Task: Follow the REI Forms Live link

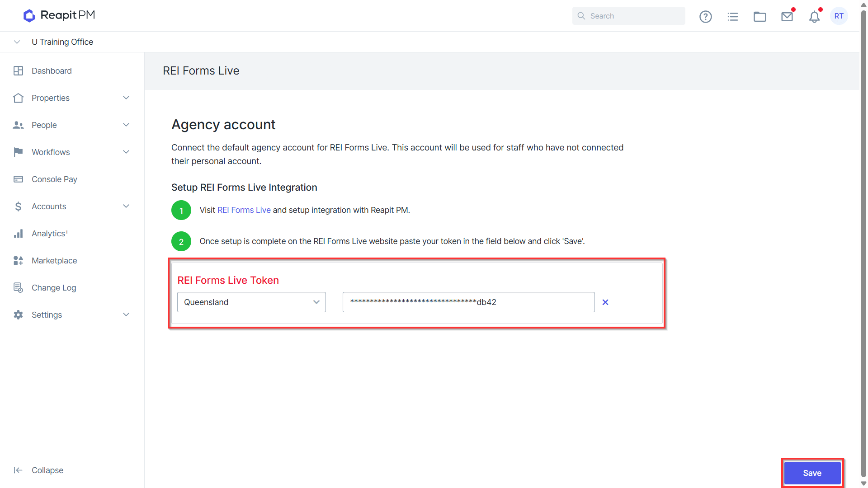Action: [244, 210]
